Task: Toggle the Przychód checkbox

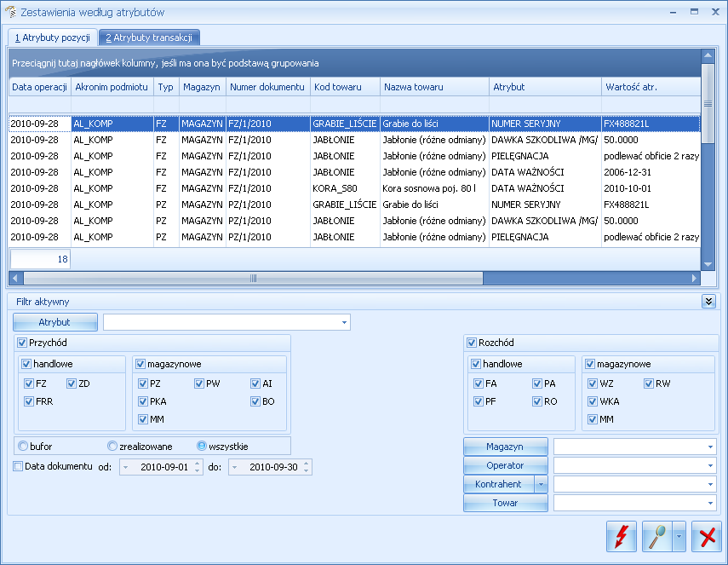Action: 22,343
